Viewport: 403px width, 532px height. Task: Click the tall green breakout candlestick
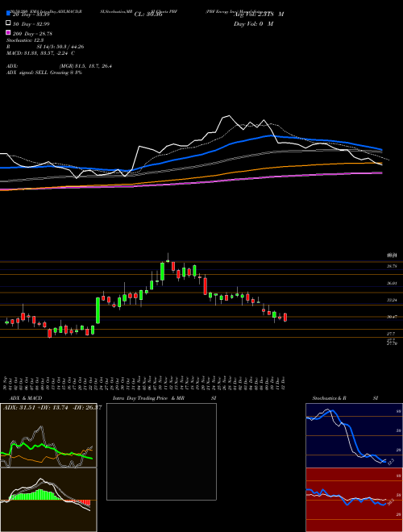[x=98, y=310]
